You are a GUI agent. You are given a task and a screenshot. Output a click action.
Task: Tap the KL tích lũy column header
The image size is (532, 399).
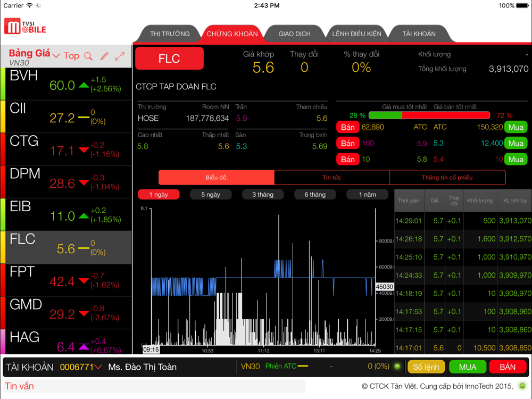tap(514, 201)
